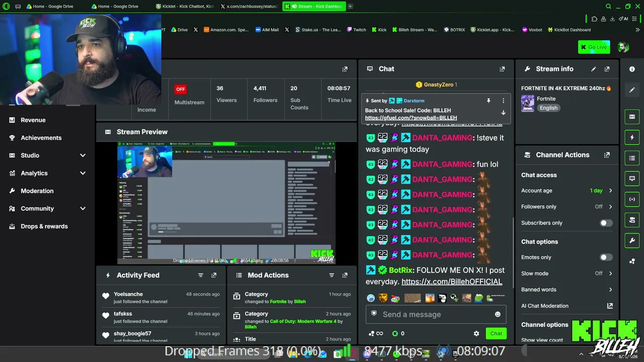Pop out the Mod Actions panel

click(345, 275)
